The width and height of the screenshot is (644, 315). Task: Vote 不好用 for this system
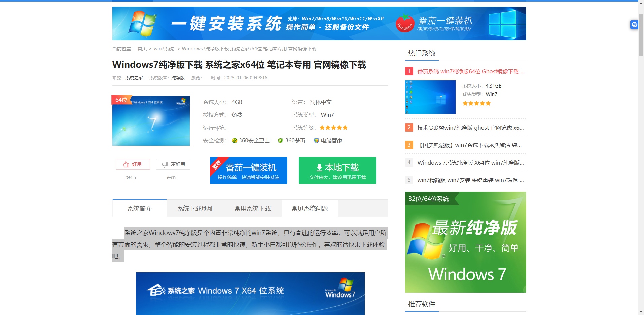pyautogui.click(x=173, y=164)
